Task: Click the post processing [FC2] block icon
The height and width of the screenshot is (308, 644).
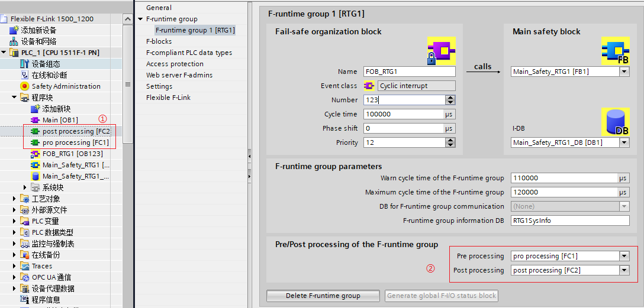Action: pos(35,131)
